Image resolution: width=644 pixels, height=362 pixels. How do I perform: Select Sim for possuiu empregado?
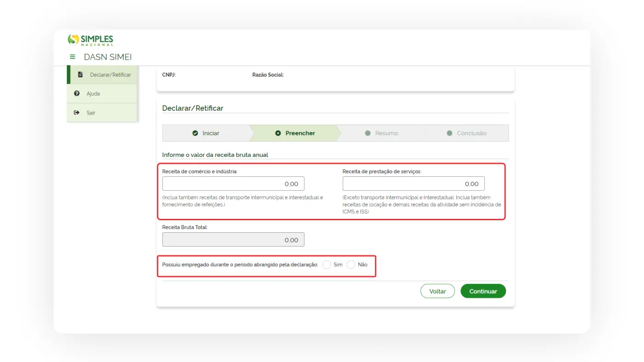327,265
